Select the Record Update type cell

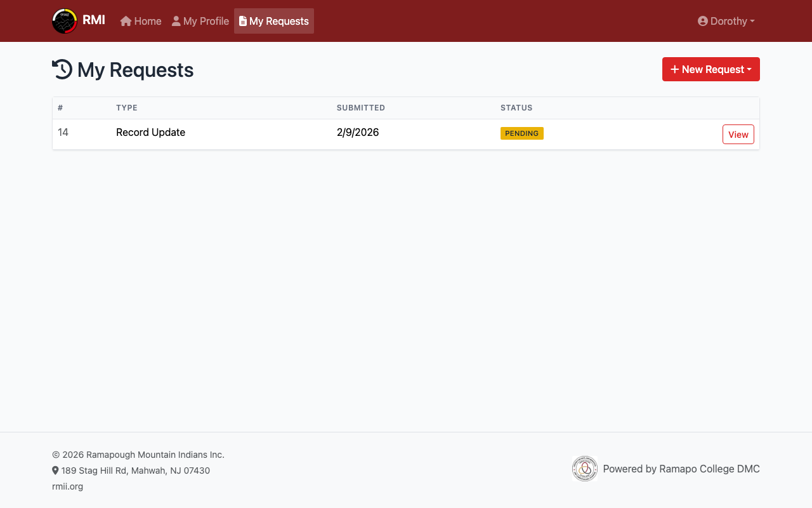tap(150, 132)
